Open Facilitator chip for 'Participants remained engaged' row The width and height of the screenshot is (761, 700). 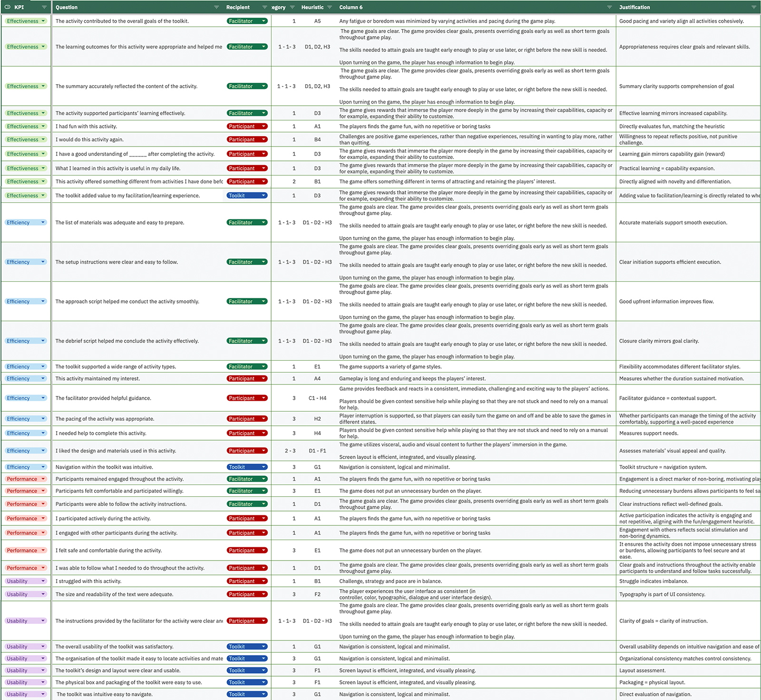pos(247,479)
